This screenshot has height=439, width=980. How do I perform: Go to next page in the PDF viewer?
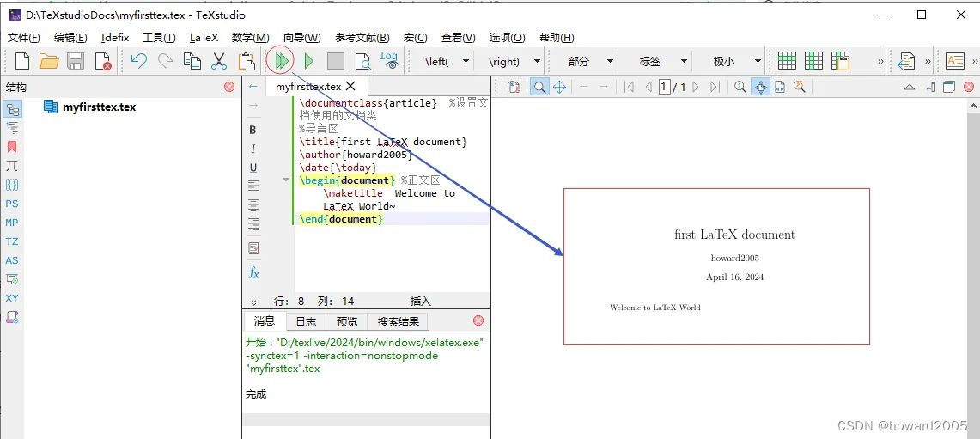pos(695,87)
